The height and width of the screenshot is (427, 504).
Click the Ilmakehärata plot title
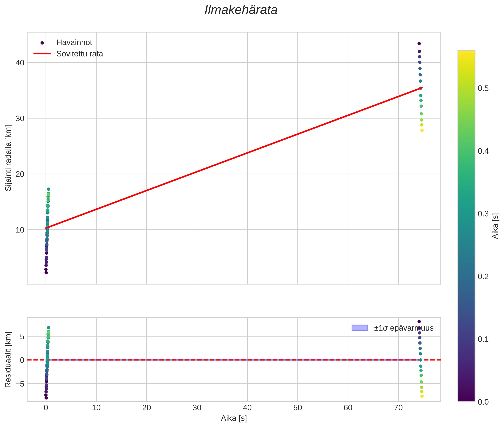(x=241, y=10)
